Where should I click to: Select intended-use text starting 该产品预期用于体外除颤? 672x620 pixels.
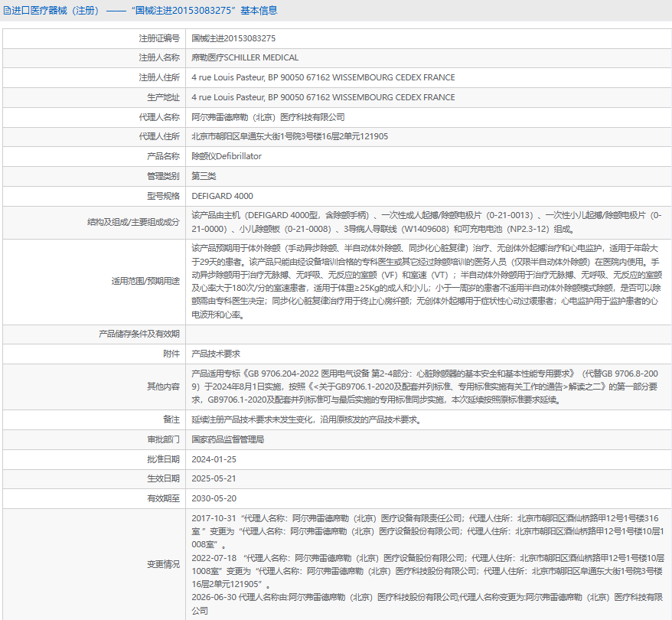pos(426,281)
